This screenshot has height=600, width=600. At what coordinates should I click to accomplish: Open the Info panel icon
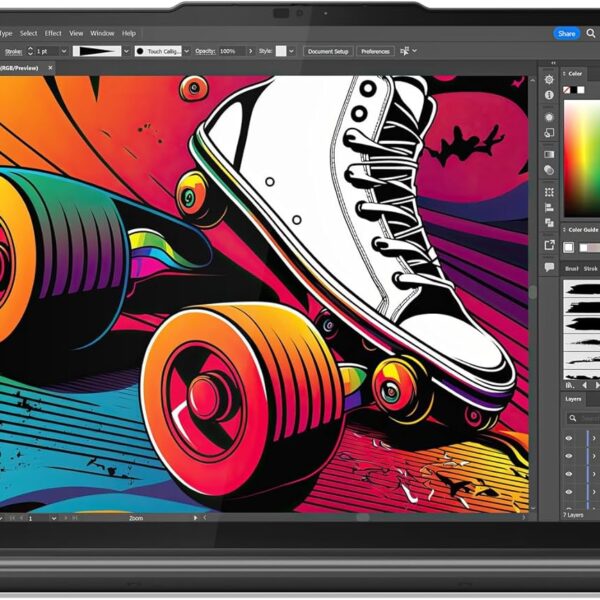pos(549,95)
